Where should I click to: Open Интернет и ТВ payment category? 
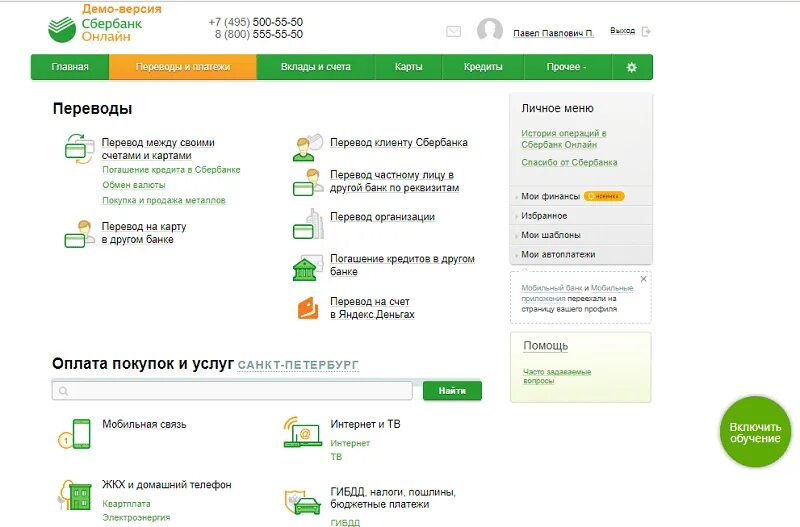pos(365,424)
